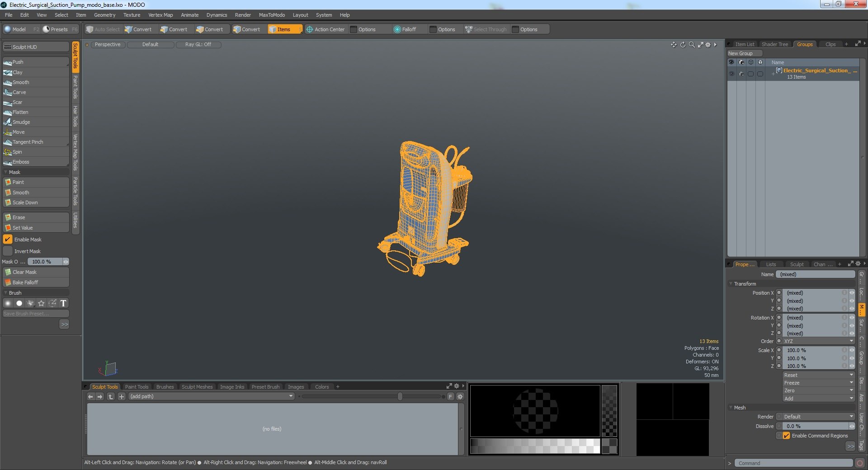Screen dimensions: 868x470
Task: Choose the Carve sculpt tool
Action: (36, 92)
